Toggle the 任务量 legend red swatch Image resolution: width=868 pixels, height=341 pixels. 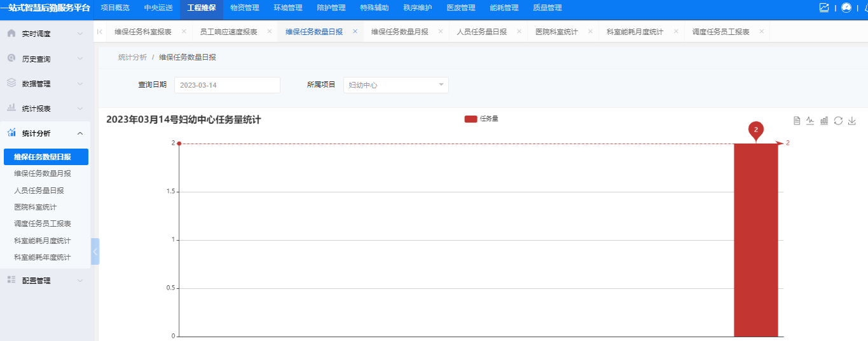coord(471,119)
